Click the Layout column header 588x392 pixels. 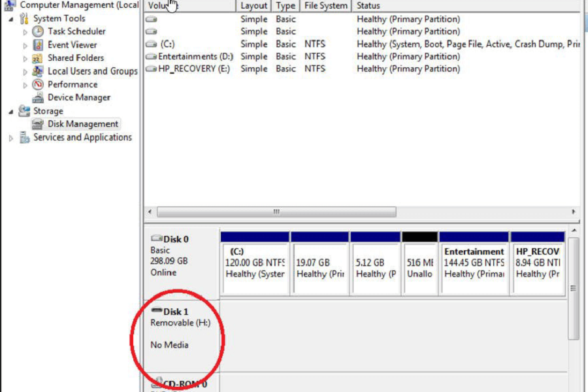pyautogui.click(x=253, y=6)
